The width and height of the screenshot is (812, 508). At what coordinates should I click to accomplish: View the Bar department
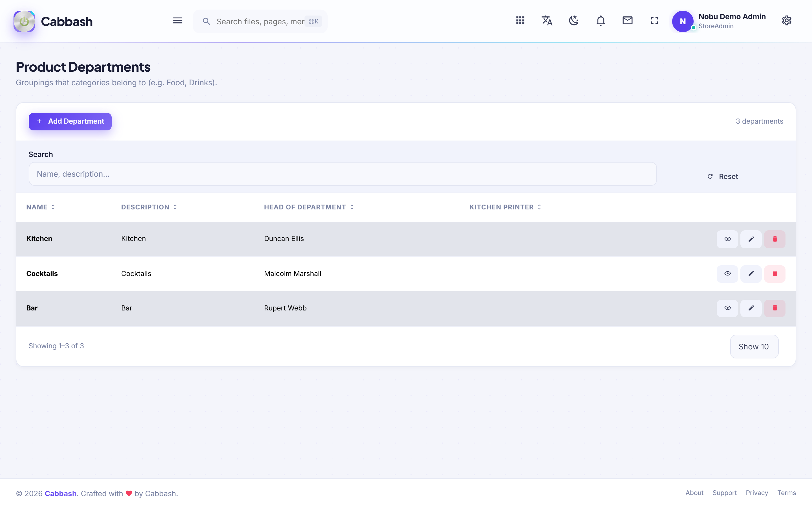727,308
